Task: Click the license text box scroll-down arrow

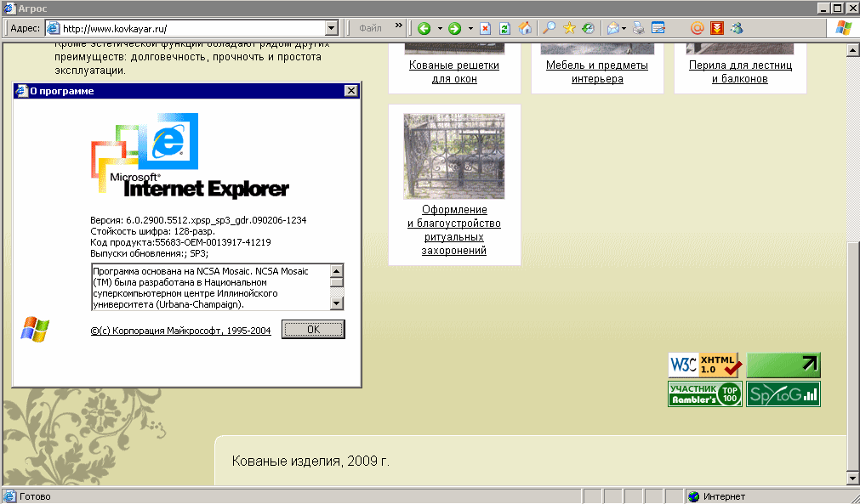Action: click(338, 303)
